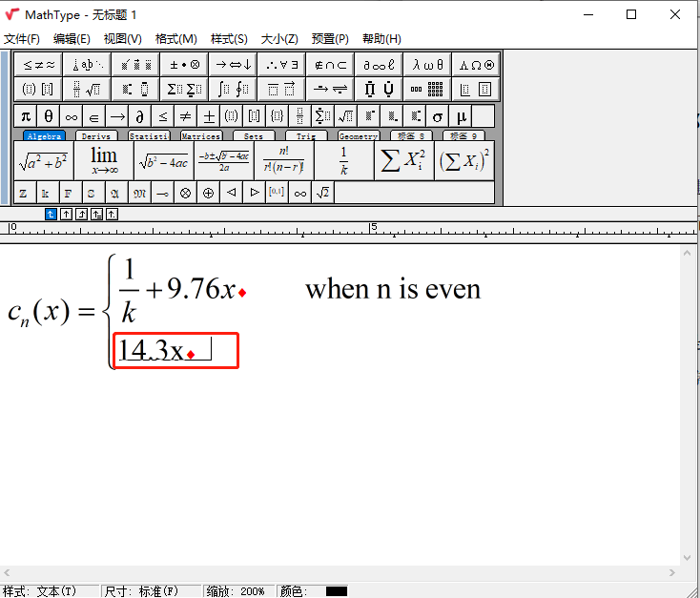
Task: Insert the curly braces template
Action: 278,116
